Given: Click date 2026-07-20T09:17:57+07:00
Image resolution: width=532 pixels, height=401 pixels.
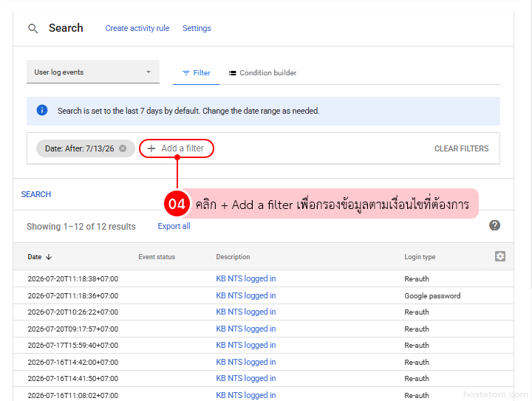Looking at the screenshot, I should pyautogui.click(x=73, y=329).
